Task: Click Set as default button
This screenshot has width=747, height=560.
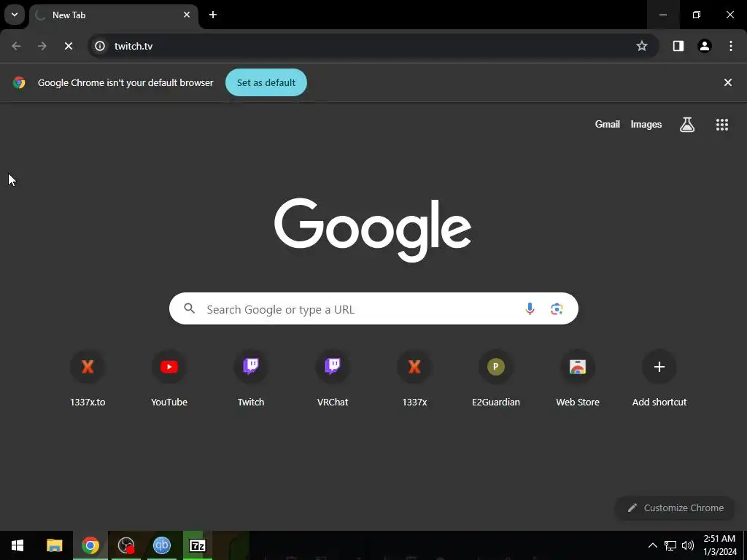Action: (266, 82)
